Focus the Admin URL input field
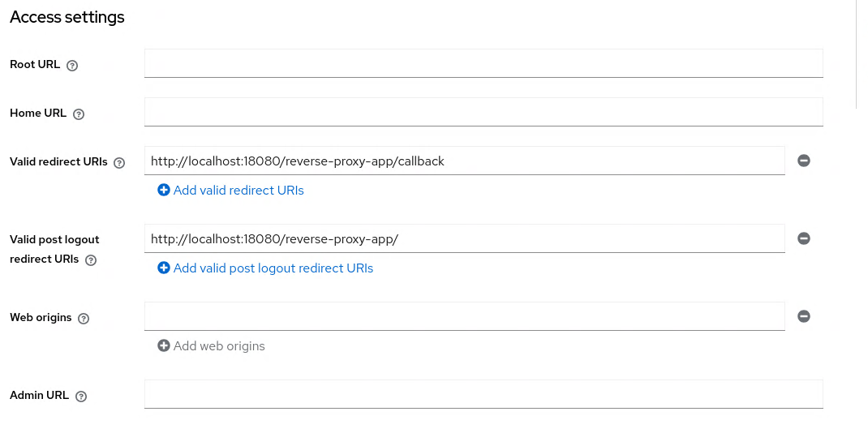This screenshot has width=868, height=446. (483, 394)
